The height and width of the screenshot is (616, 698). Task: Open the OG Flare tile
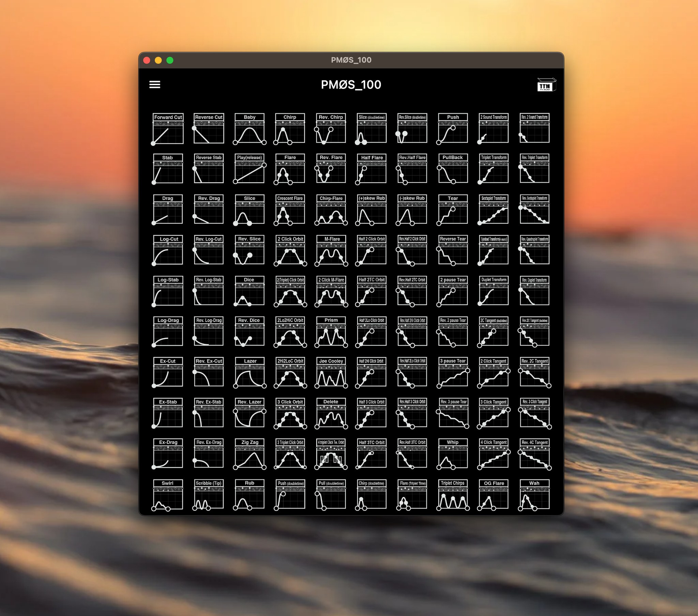[494, 494]
